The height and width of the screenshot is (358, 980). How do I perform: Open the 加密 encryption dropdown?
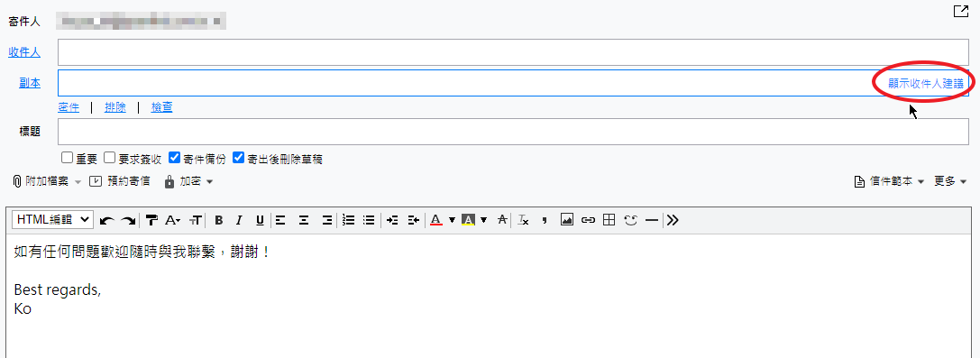pyautogui.click(x=188, y=182)
